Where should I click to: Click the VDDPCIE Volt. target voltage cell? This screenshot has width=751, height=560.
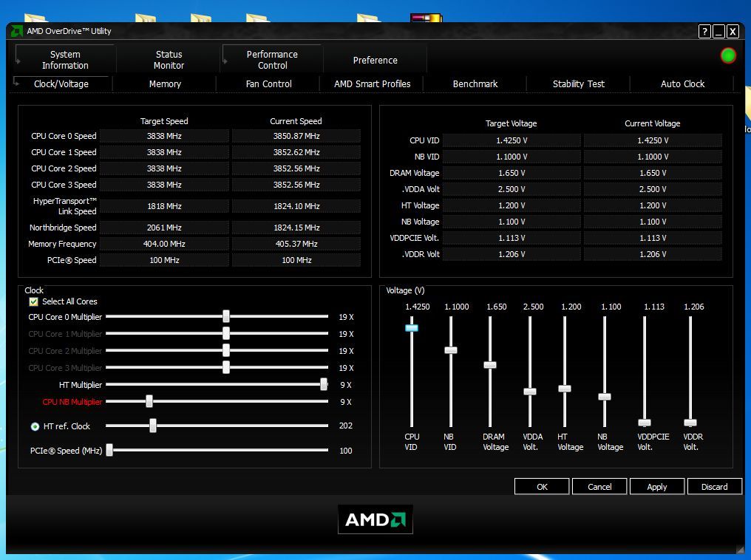click(512, 238)
